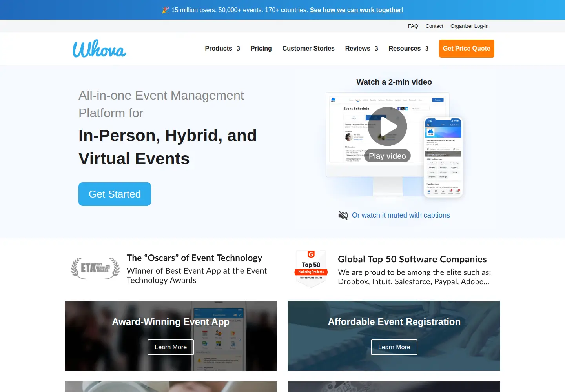
Task: Watch the video muted with captions
Action: pos(401,215)
